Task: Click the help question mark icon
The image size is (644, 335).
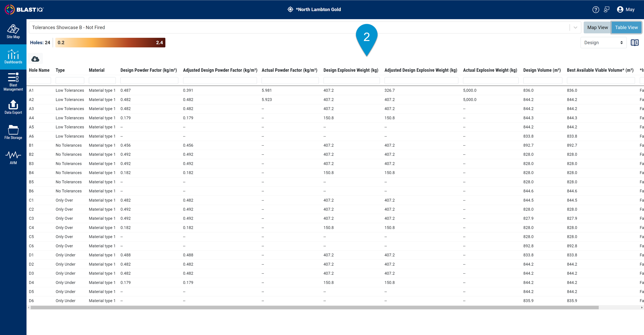Action: (x=596, y=9)
